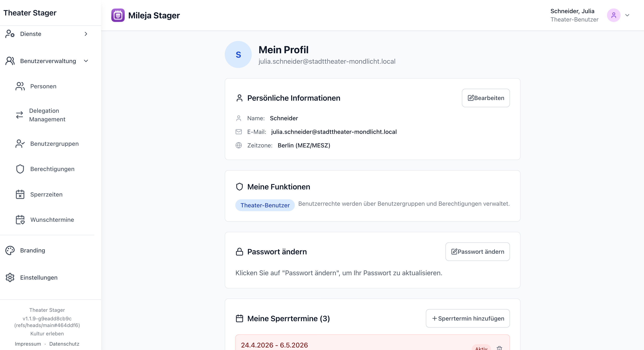Open the user account dropdown arrow
This screenshot has height=350, width=644.
(627, 15)
